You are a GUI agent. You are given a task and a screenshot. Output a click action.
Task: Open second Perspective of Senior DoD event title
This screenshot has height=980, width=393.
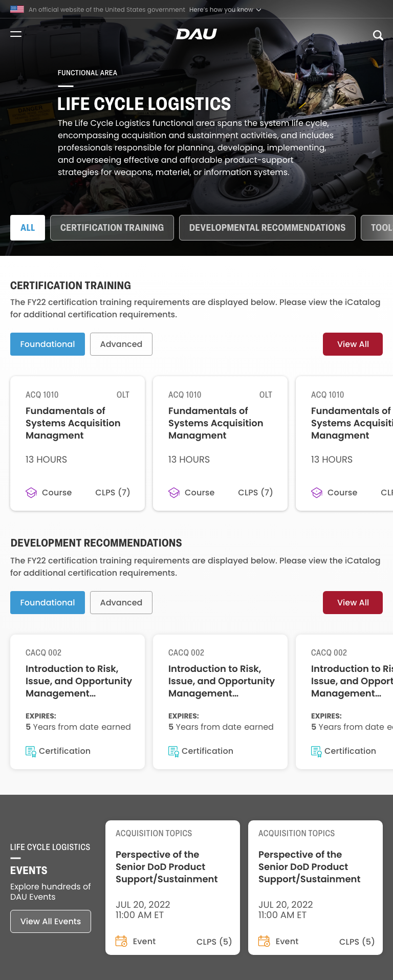tap(309, 867)
